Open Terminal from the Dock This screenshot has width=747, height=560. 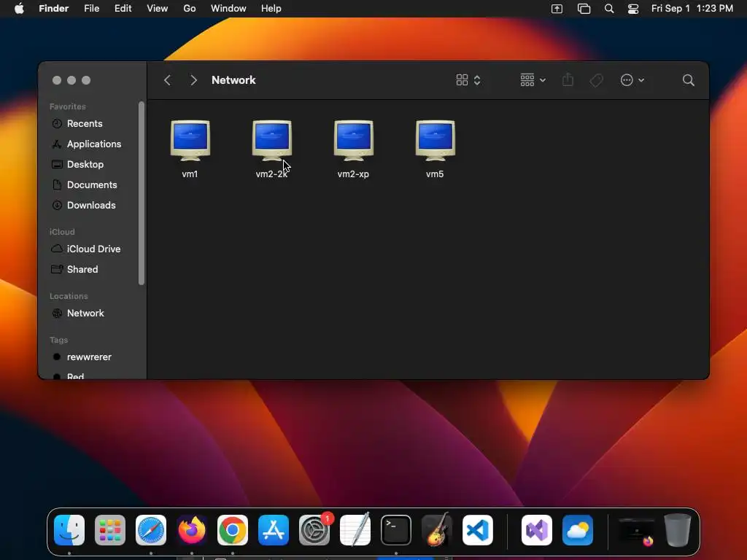click(x=396, y=529)
